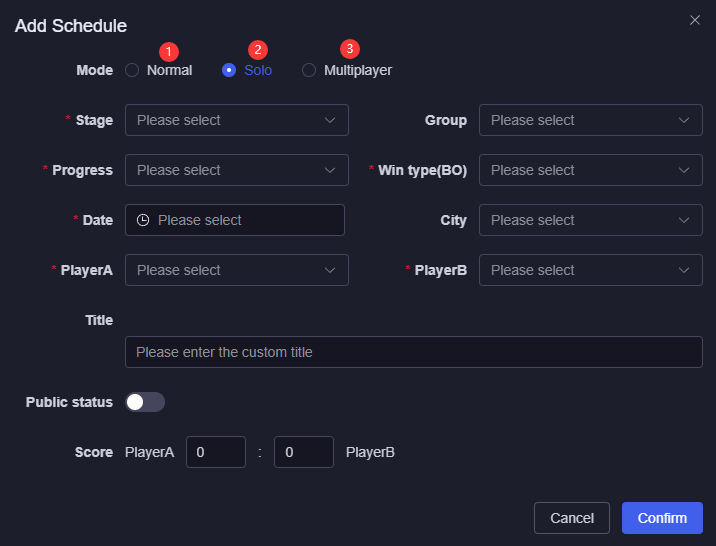
Task: Click the clock icon in Date field
Action: [143, 220]
